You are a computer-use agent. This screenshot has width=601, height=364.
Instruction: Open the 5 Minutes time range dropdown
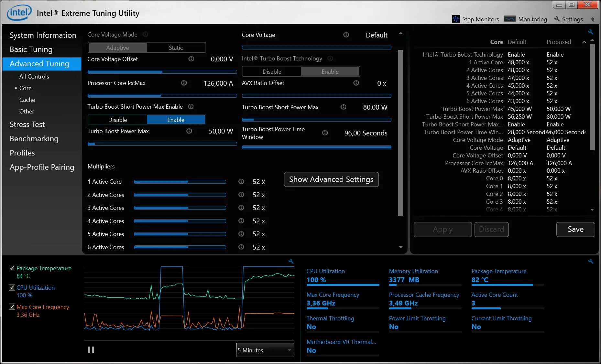pos(265,350)
